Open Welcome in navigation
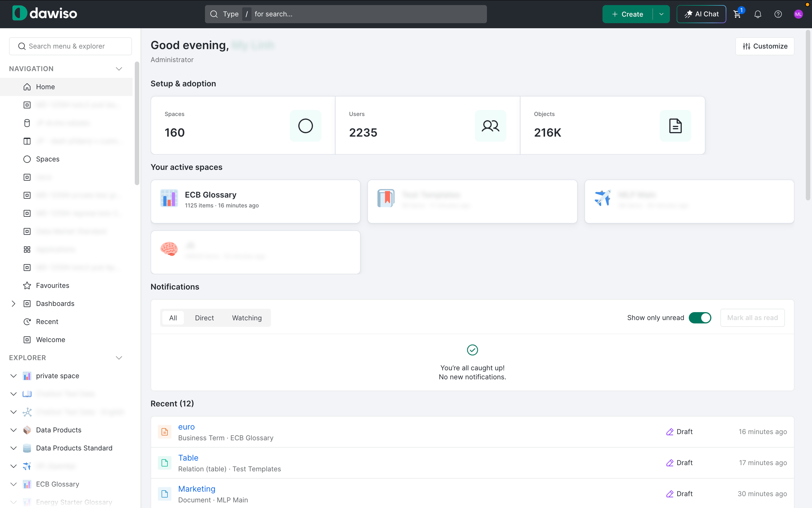The height and width of the screenshot is (508, 812). coord(67,340)
